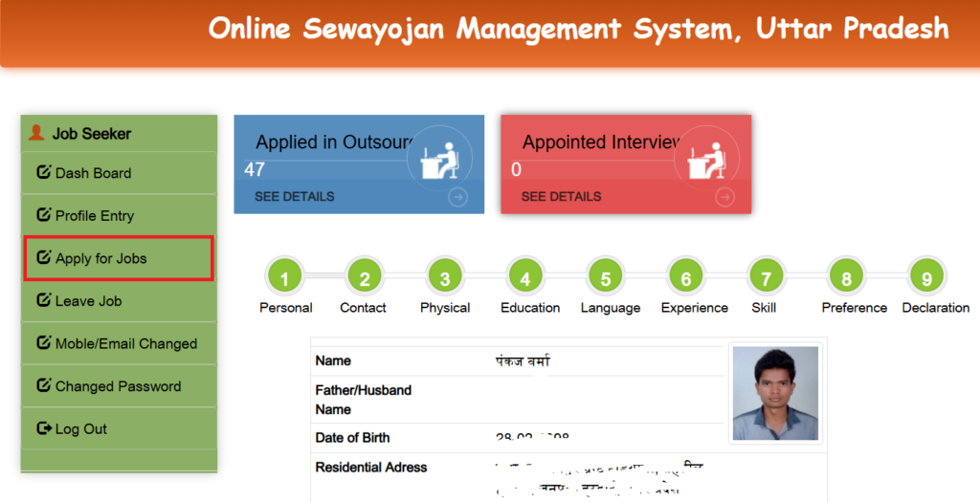The image size is (980, 502).
Task: Click arrow icon on Appointed Interview card
Action: (x=724, y=197)
